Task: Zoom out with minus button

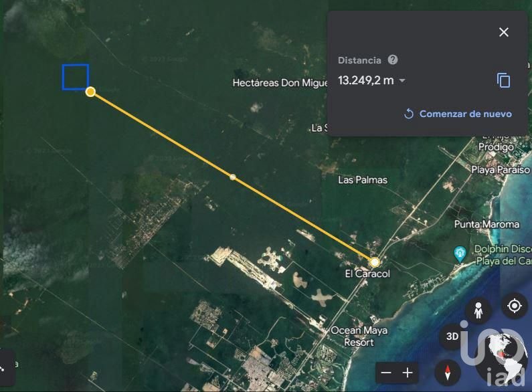Action: coord(386,373)
